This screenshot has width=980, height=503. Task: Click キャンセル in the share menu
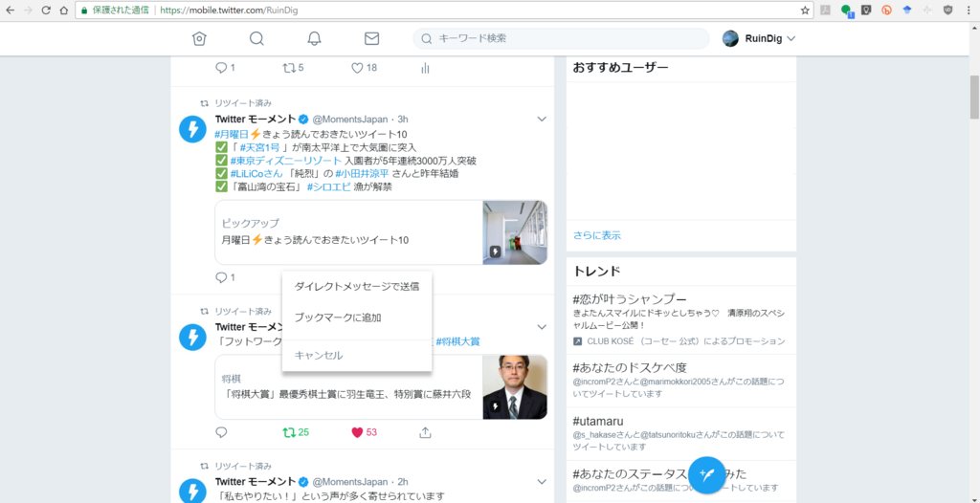pos(357,356)
